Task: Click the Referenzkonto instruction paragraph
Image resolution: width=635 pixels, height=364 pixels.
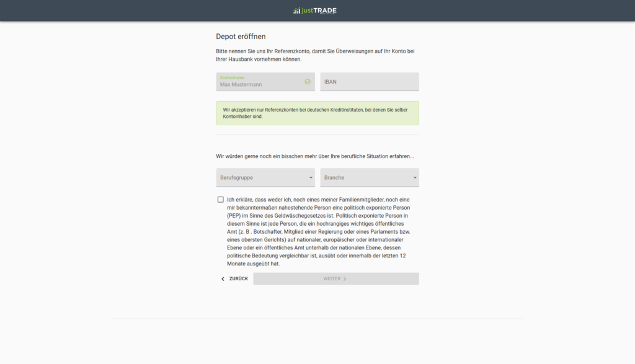Action: (x=315, y=55)
